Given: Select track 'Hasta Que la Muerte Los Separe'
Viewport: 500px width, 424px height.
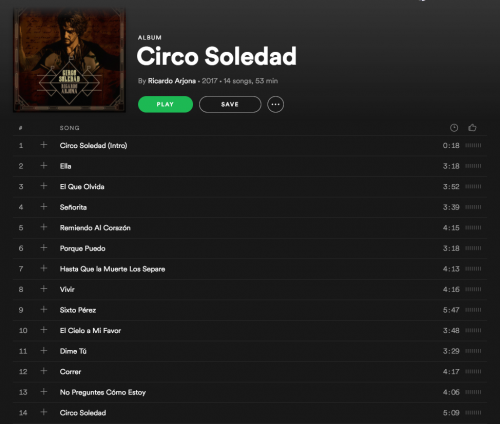Looking at the screenshot, I should click(x=250, y=269).
